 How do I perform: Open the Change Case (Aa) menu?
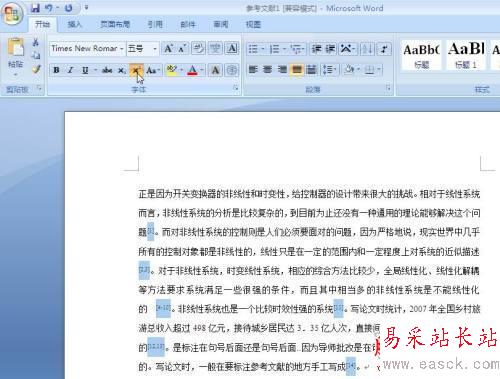tap(153, 70)
